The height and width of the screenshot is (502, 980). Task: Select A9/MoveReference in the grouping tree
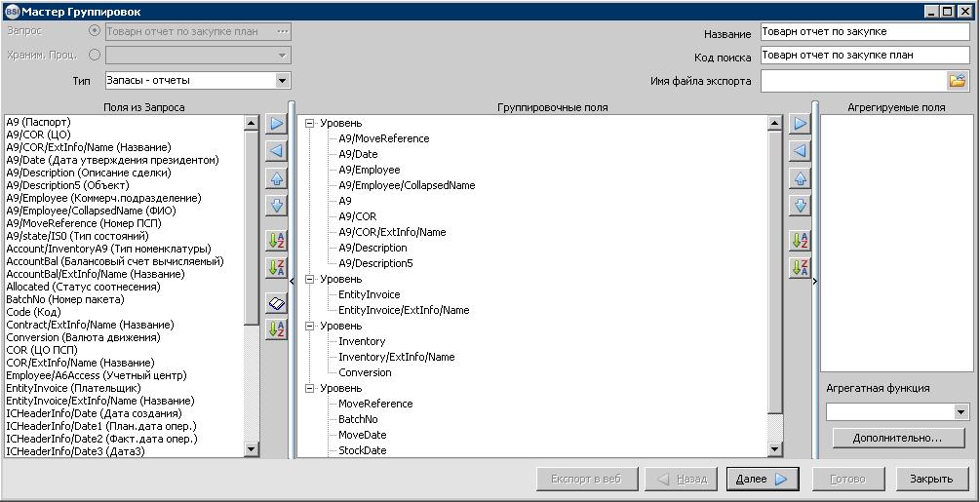(383, 138)
